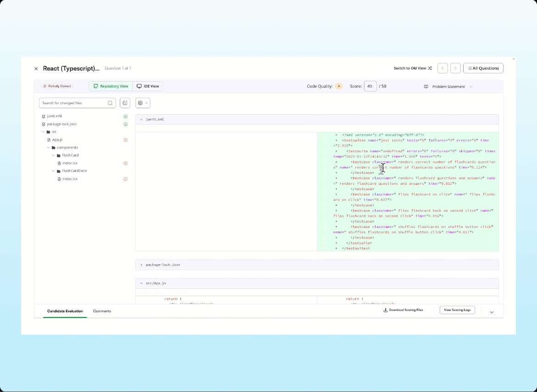Expand bottom panel chevron
This screenshot has width=537, height=392.
click(x=492, y=312)
